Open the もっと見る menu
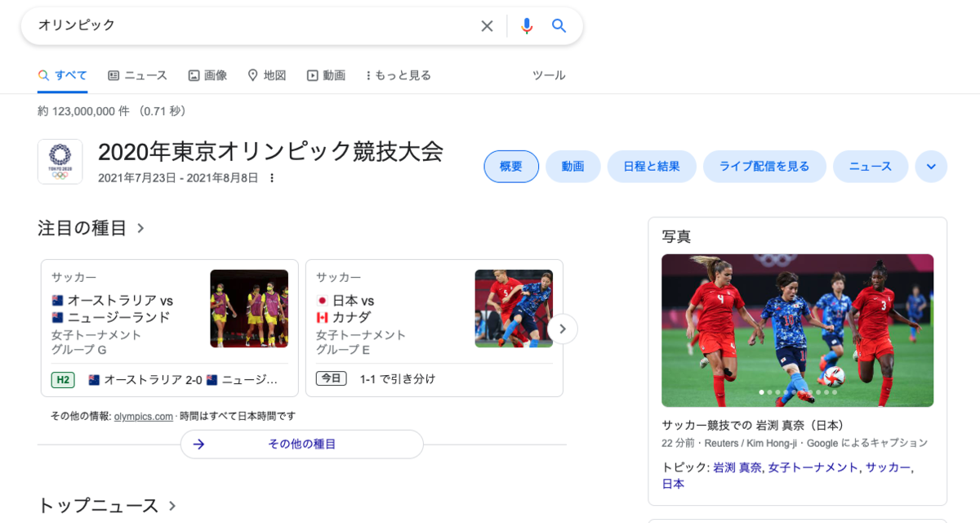This screenshot has height=523, width=980. pyautogui.click(x=398, y=75)
